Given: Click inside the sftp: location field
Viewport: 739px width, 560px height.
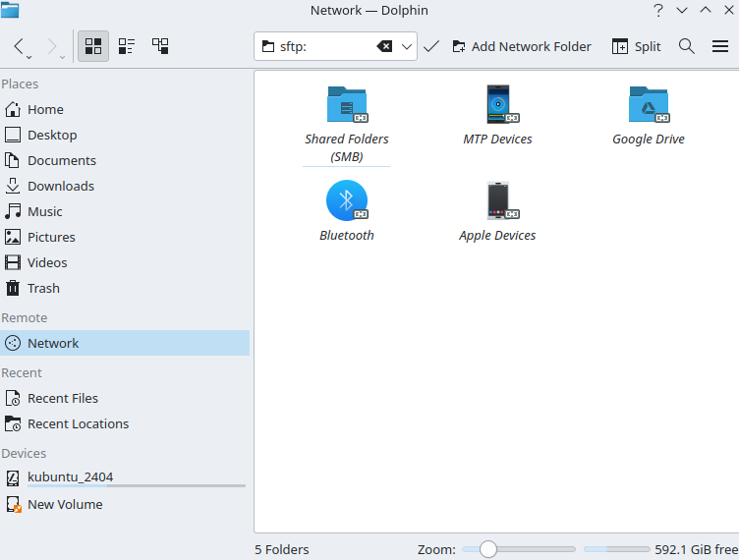Looking at the screenshot, I should click(x=324, y=46).
